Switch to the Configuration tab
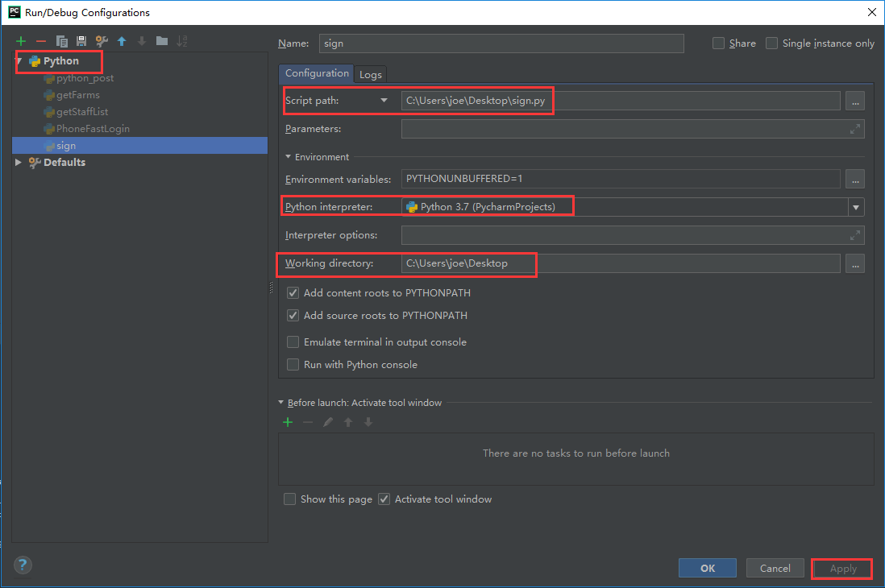The image size is (885, 588). coord(317,73)
